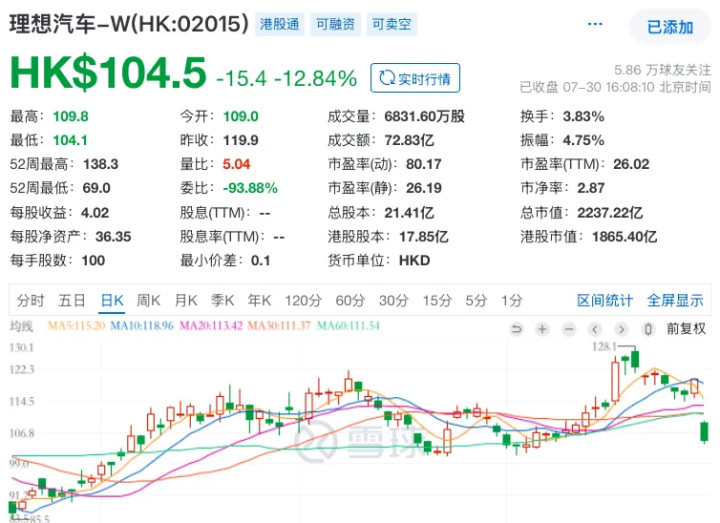This screenshot has height=523, width=720.
Task: Open 全屏显示 fullscreen chart view
Action: coord(675,301)
